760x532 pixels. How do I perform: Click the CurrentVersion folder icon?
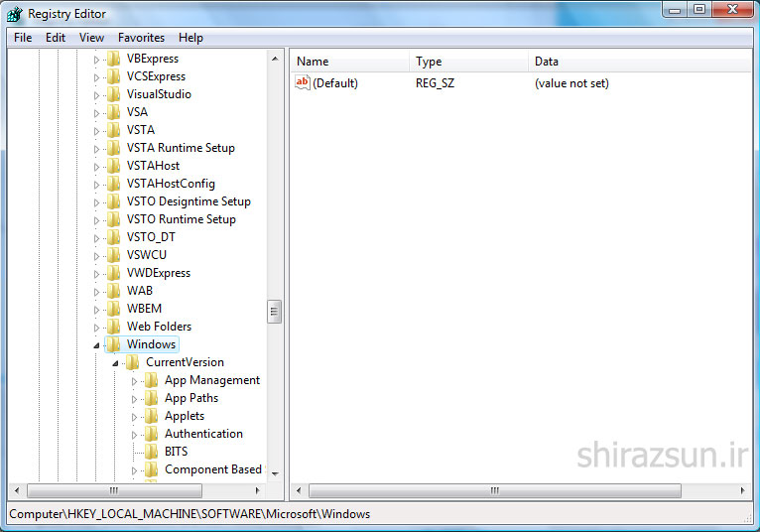click(133, 362)
